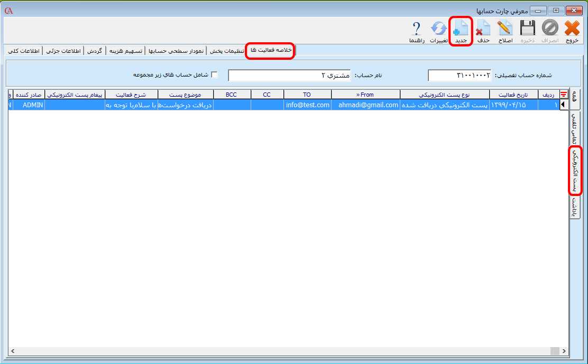
Task: Click the نام حساب text field
Action: (x=289, y=76)
